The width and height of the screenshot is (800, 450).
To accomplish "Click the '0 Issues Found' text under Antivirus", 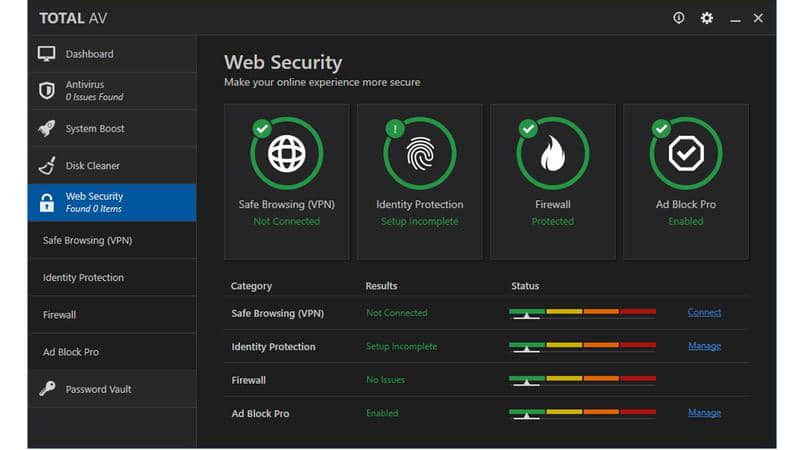I will tap(94, 97).
